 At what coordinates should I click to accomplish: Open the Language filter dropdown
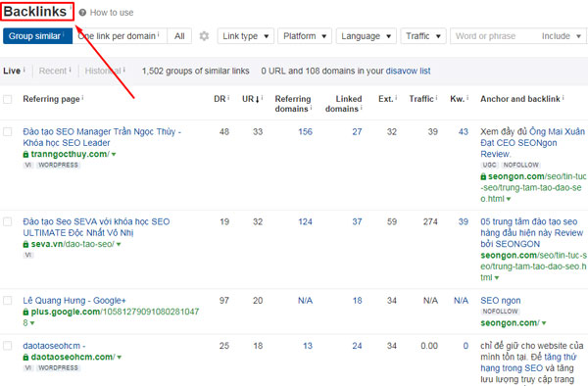pyautogui.click(x=366, y=36)
